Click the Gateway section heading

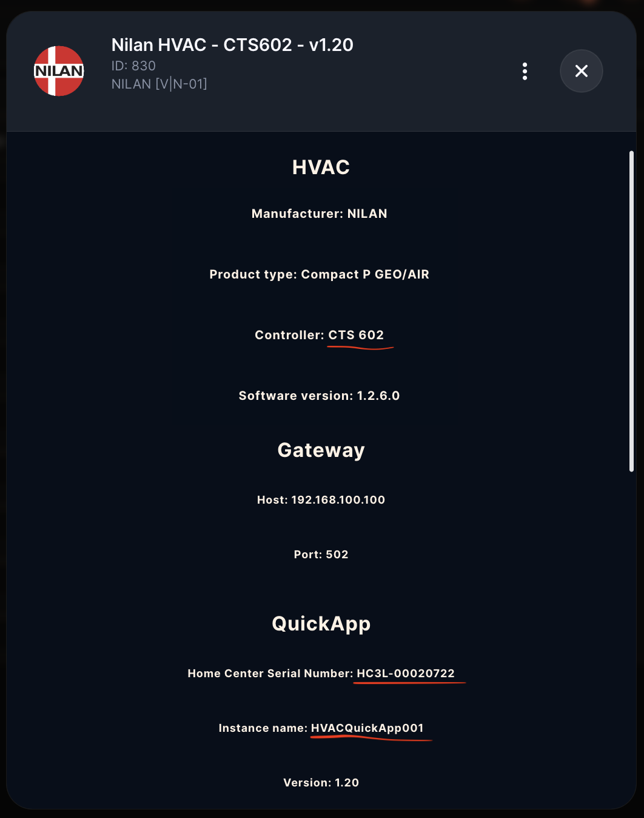(321, 450)
